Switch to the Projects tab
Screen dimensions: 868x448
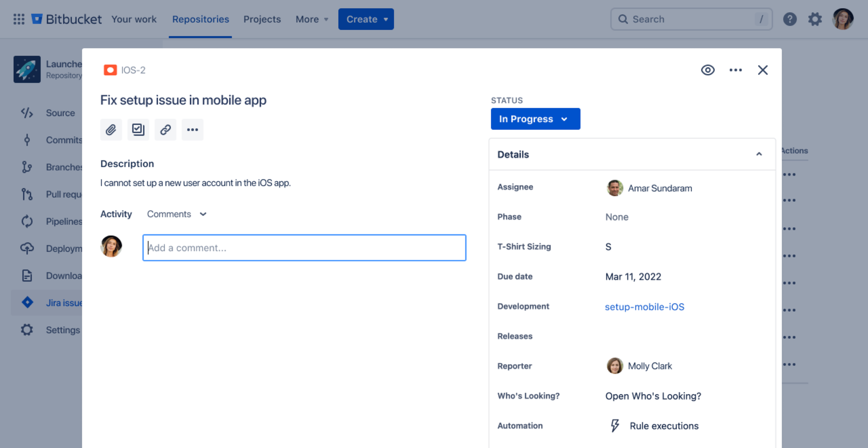(x=262, y=19)
